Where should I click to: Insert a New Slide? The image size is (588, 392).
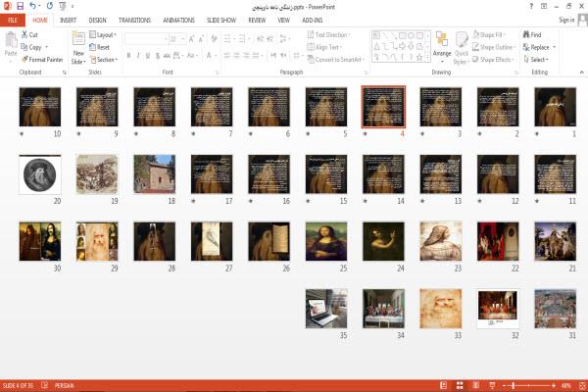tap(78, 48)
